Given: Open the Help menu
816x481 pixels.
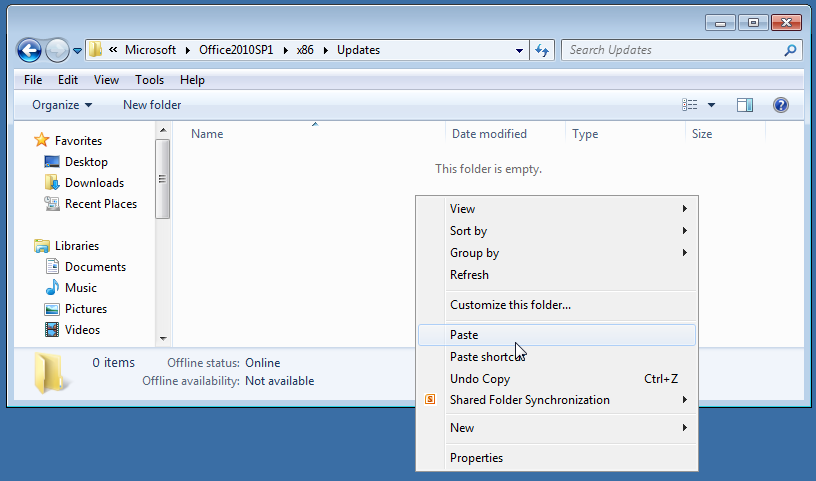Looking at the screenshot, I should 192,80.
